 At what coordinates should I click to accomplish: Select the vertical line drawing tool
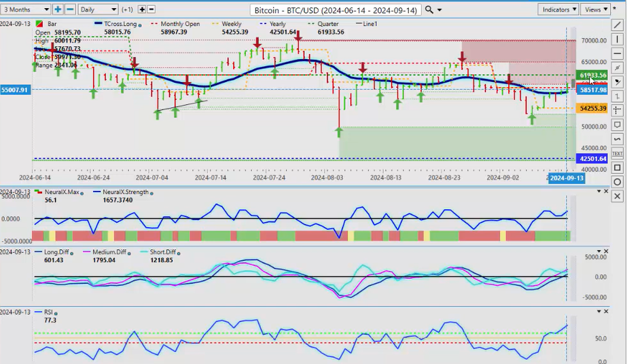coord(617,39)
